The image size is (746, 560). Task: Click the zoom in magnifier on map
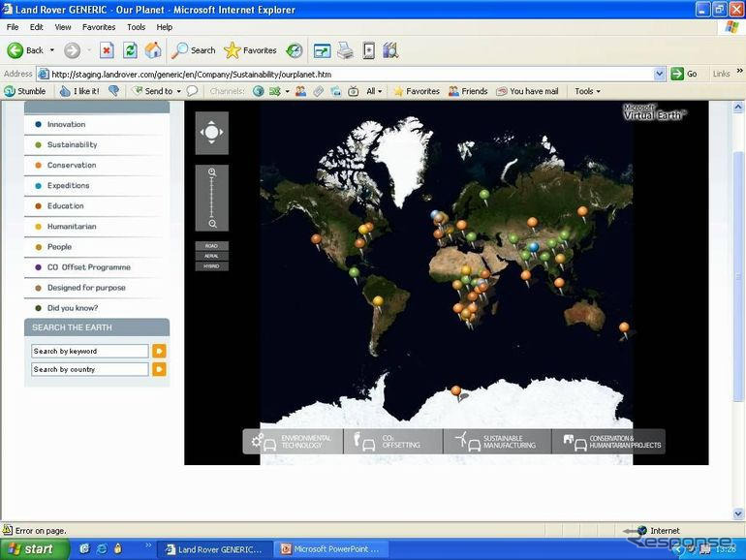[211, 172]
